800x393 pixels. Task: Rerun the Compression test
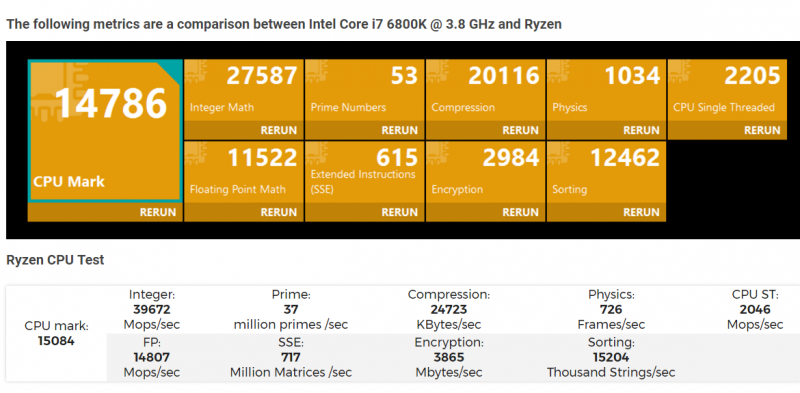pyautogui.click(x=520, y=130)
